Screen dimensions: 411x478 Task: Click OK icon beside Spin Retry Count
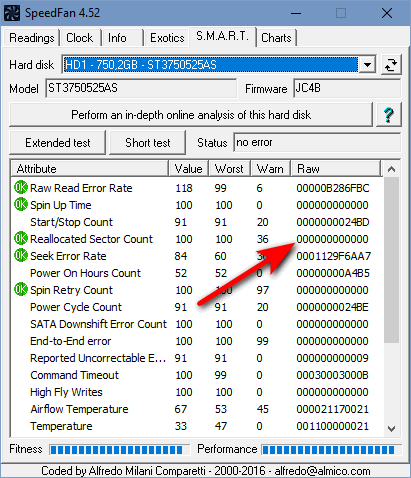(x=21, y=290)
